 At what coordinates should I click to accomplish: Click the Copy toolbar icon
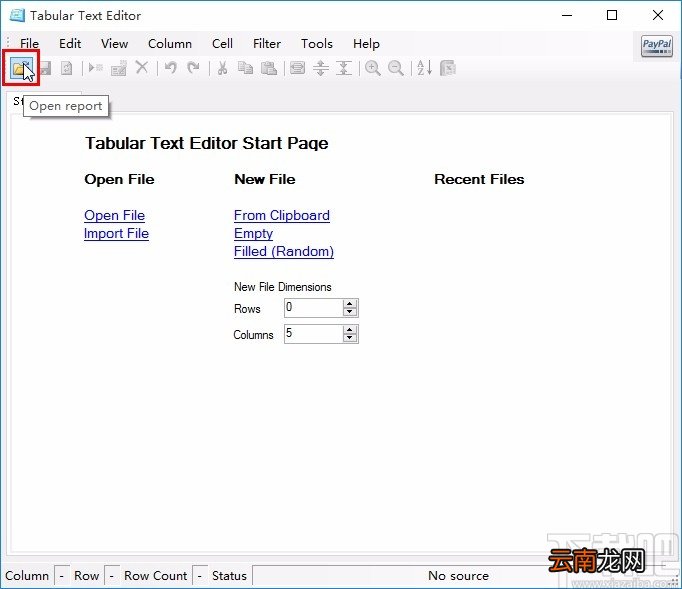(x=246, y=68)
